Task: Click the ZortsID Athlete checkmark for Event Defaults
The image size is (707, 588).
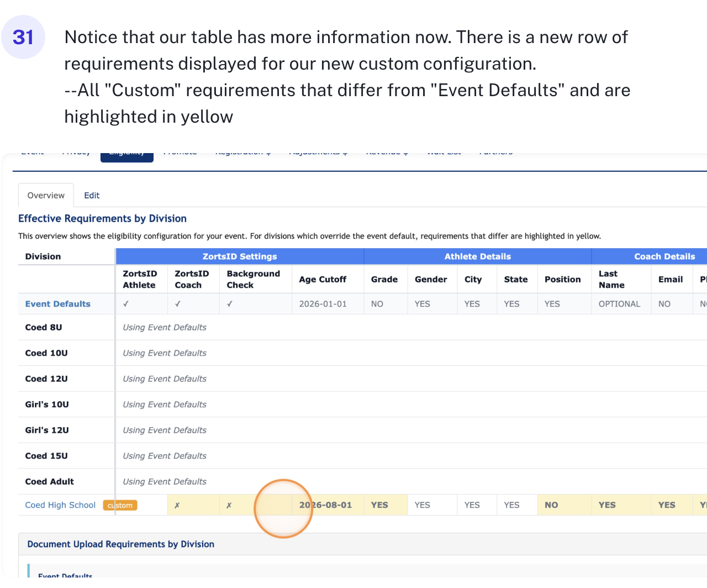Action: click(126, 304)
